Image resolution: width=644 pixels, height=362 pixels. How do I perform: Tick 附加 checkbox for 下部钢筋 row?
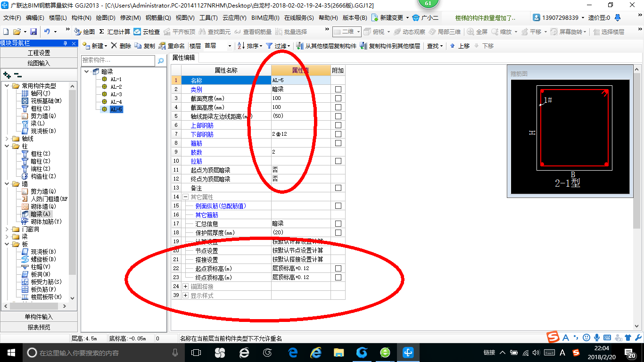[x=338, y=134]
